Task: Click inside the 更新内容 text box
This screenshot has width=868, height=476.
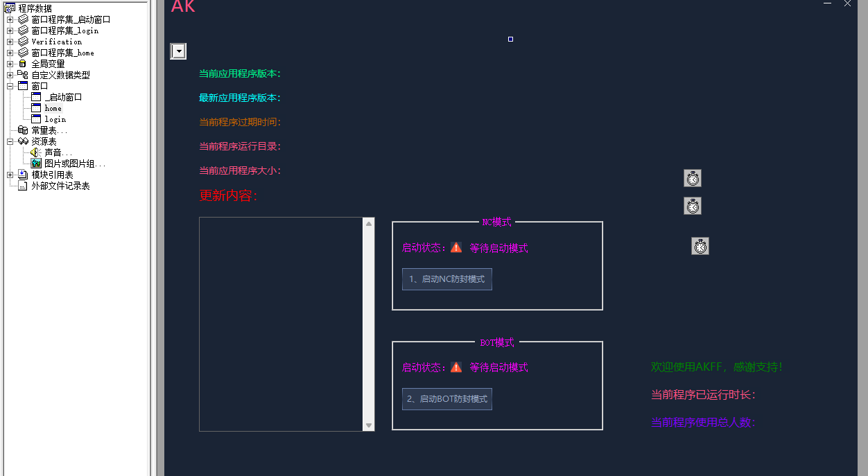Action: [281, 324]
